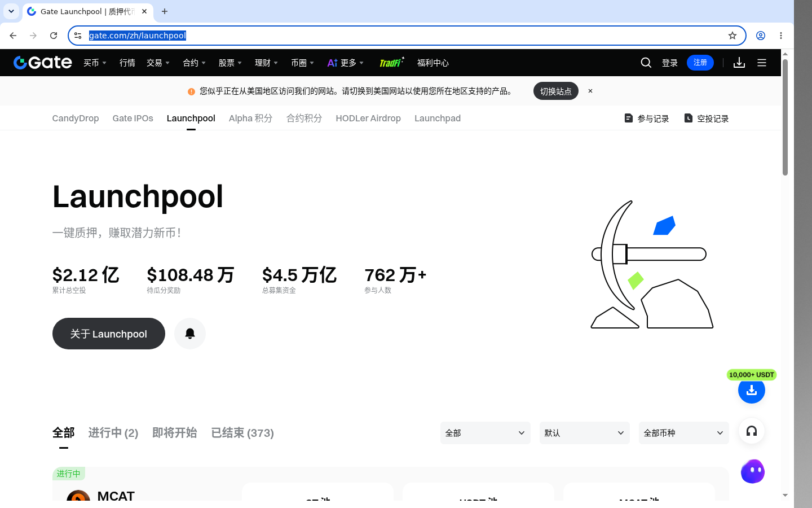The image size is (812, 508).
Task: Click the 10,000+ USDT badge
Action: [x=752, y=375]
